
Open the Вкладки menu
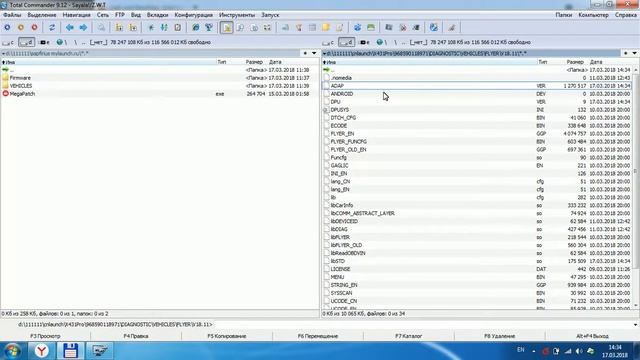pyautogui.click(x=157, y=15)
